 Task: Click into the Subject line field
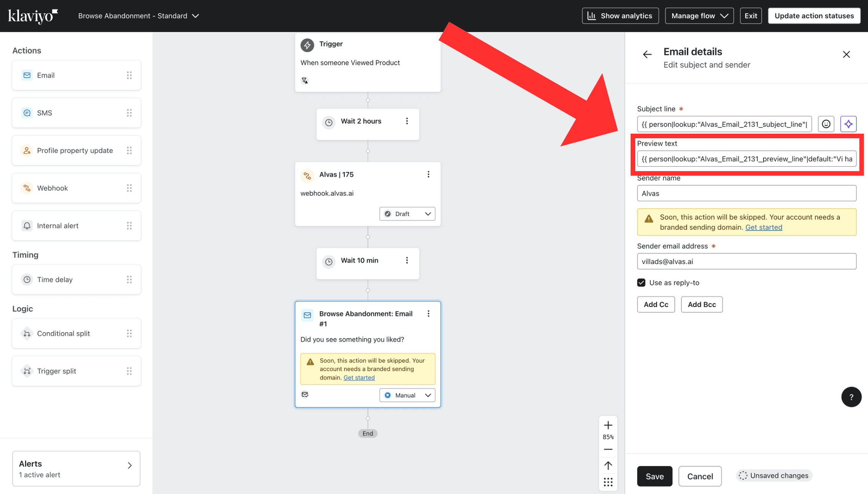click(x=724, y=124)
